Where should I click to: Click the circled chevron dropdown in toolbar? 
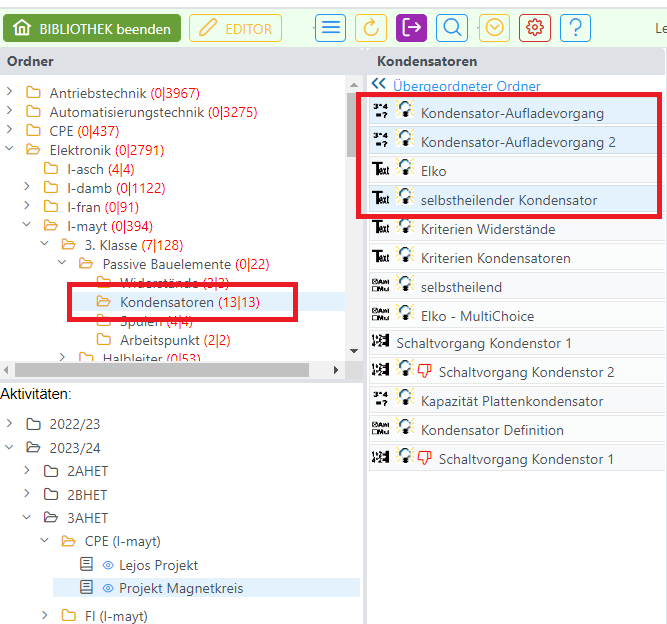[493, 28]
